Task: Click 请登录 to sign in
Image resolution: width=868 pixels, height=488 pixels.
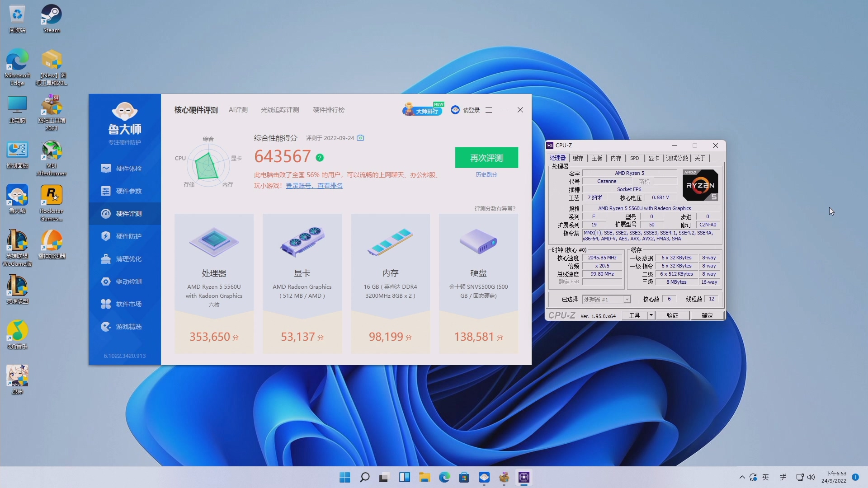Action: tap(470, 110)
